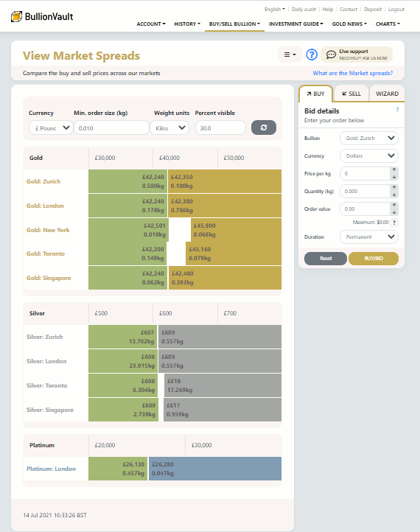Select Silver: Singapore market label
The height and width of the screenshot is (532, 420).
click(50, 410)
